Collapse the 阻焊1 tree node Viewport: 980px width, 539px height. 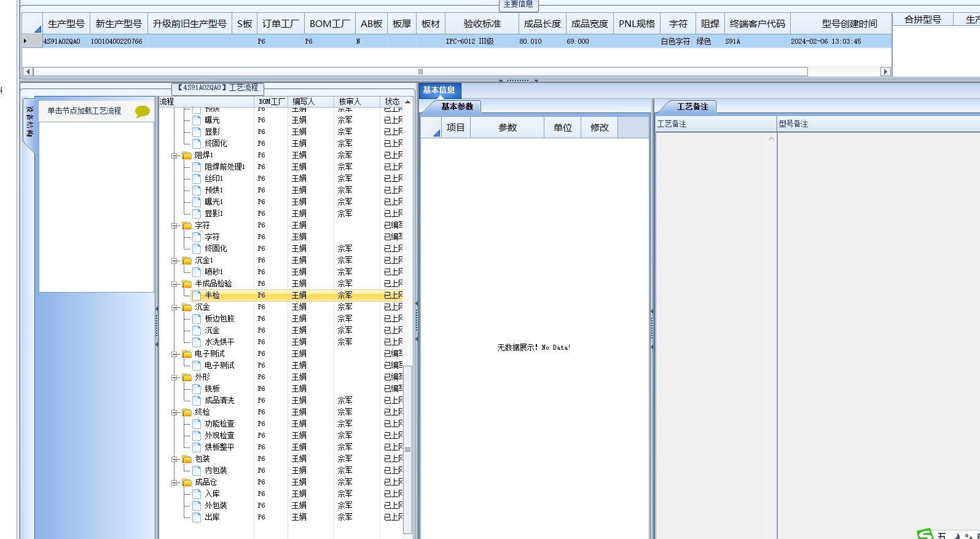pyautogui.click(x=174, y=155)
